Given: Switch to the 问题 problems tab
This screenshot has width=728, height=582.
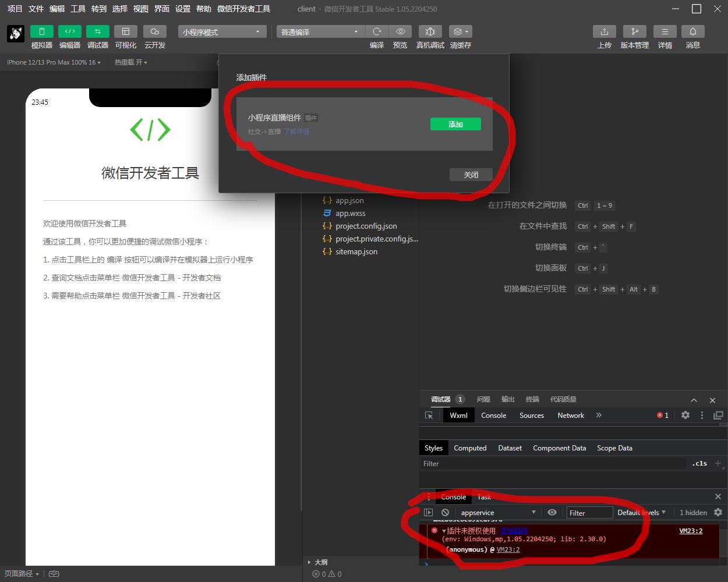Looking at the screenshot, I should [x=483, y=399].
